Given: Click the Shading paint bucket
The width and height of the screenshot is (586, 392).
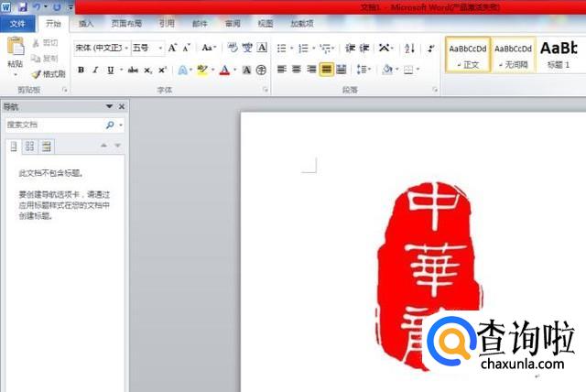Looking at the screenshot, I should point(387,69).
